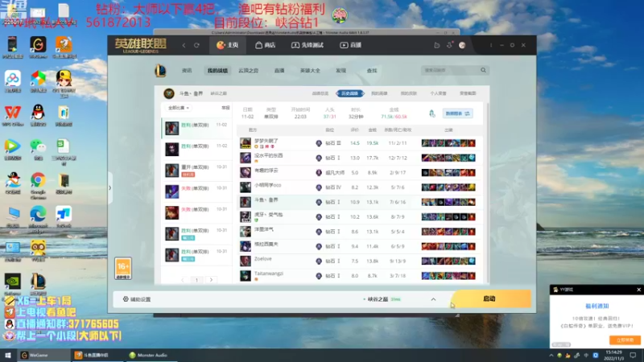Screen dimensions: 644x362
Task: Open the 先锋测试 tab in the header
Action: (x=308, y=45)
